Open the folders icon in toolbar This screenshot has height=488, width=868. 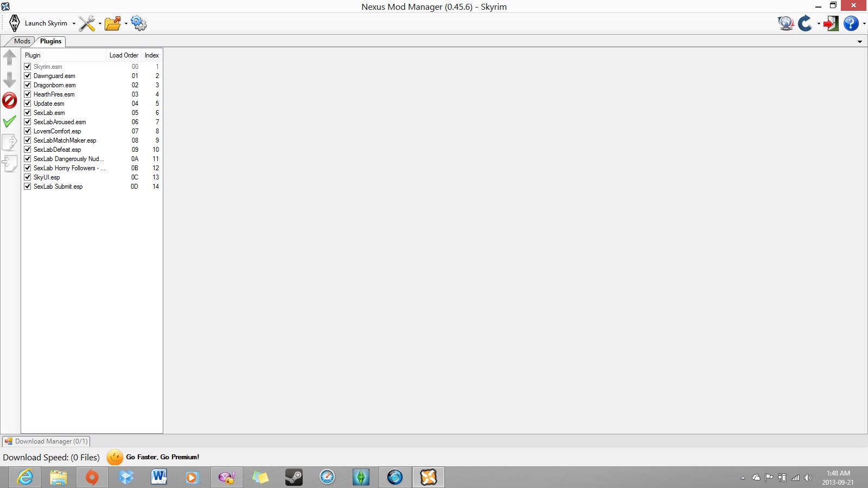tap(113, 23)
